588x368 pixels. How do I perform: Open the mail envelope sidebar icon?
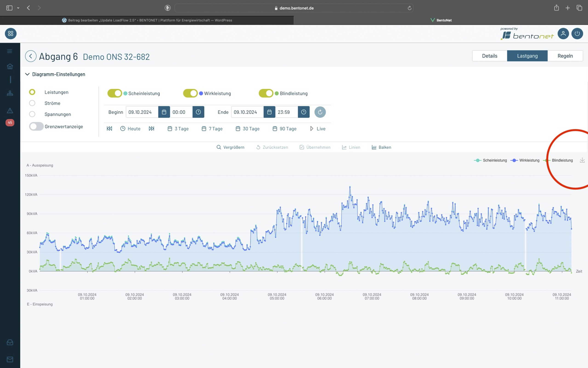pyautogui.click(x=10, y=359)
